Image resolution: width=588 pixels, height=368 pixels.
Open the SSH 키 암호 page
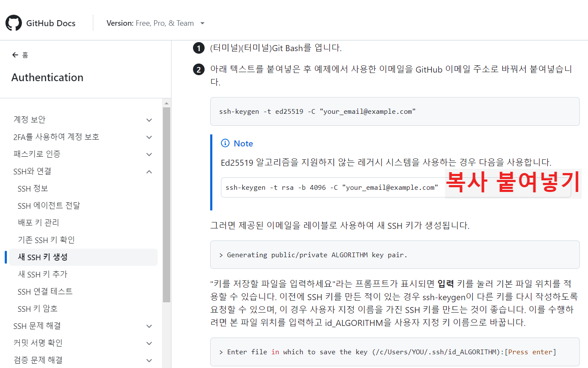37,309
